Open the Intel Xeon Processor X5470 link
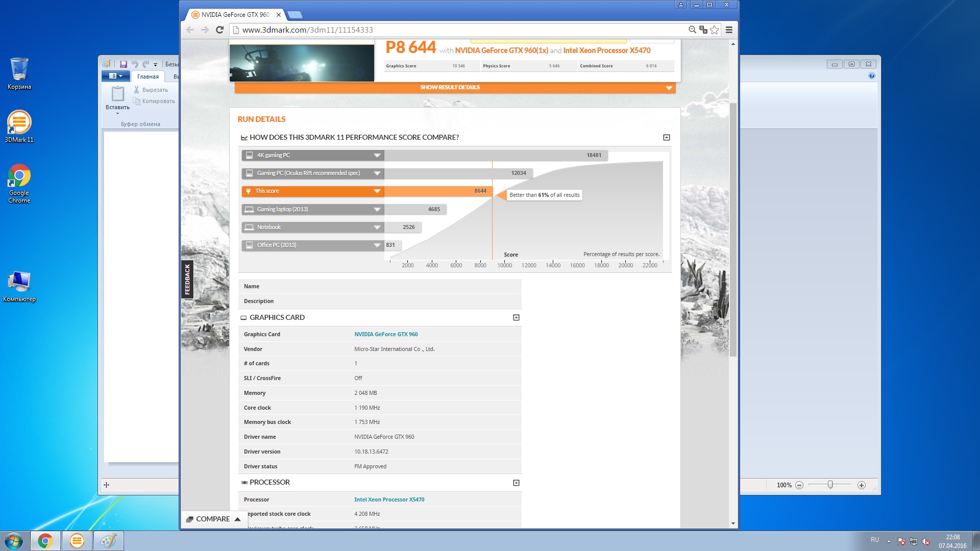This screenshot has width=980, height=551. tap(389, 499)
